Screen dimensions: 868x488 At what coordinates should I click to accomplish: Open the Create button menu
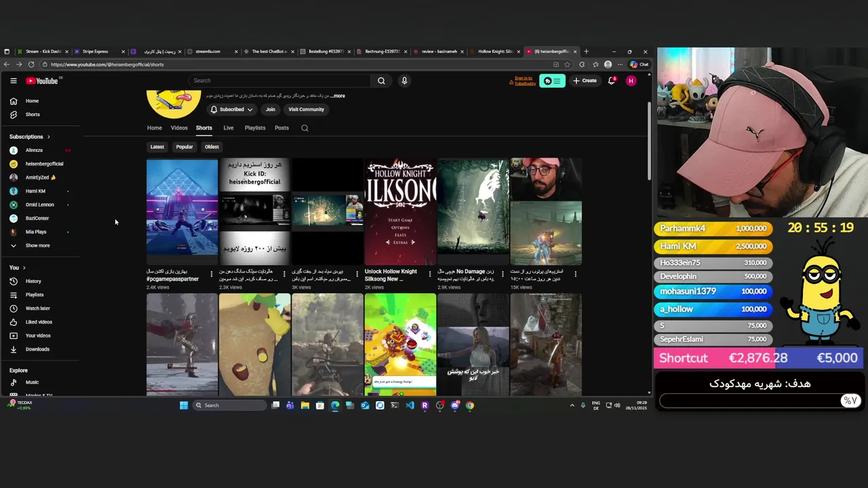pos(585,81)
